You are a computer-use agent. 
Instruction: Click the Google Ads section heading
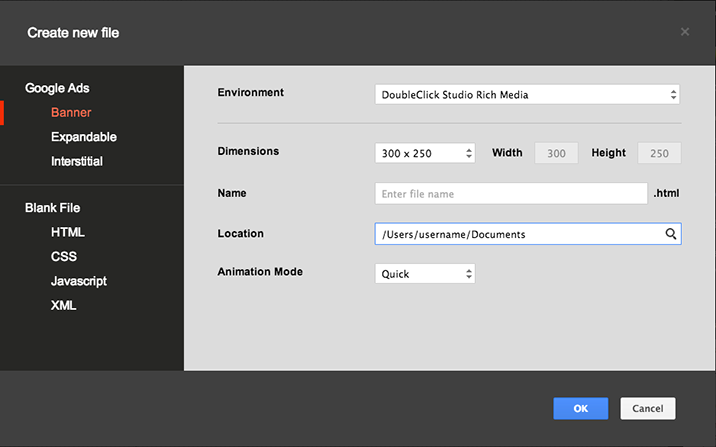pyautogui.click(x=57, y=88)
